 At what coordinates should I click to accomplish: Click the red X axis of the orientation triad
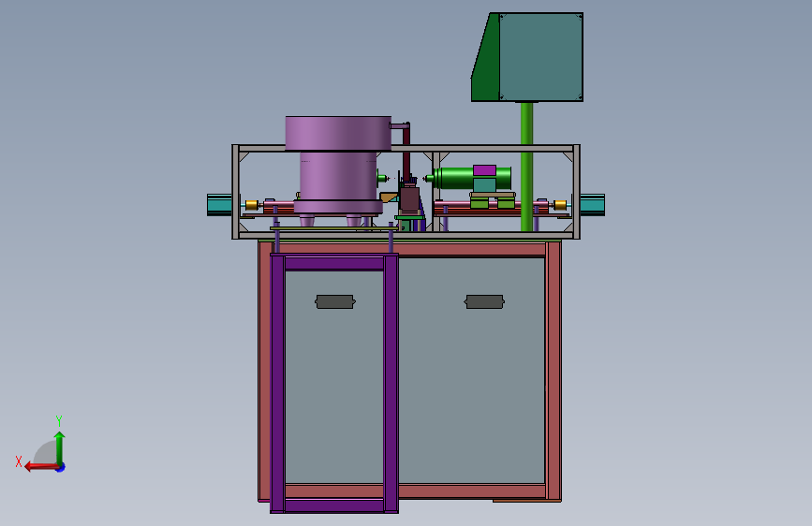[x=41, y=467]
